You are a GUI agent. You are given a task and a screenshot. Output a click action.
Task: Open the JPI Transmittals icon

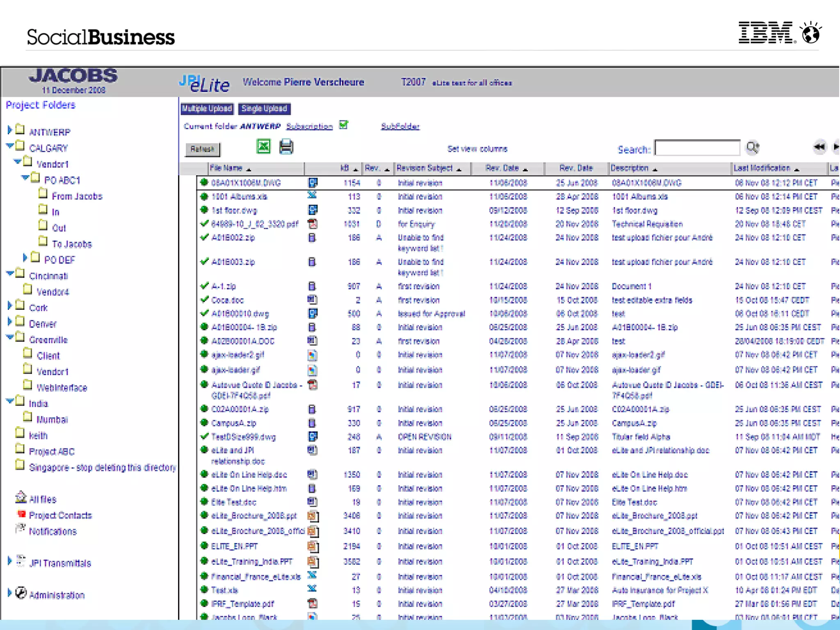[x=21, y=561]
